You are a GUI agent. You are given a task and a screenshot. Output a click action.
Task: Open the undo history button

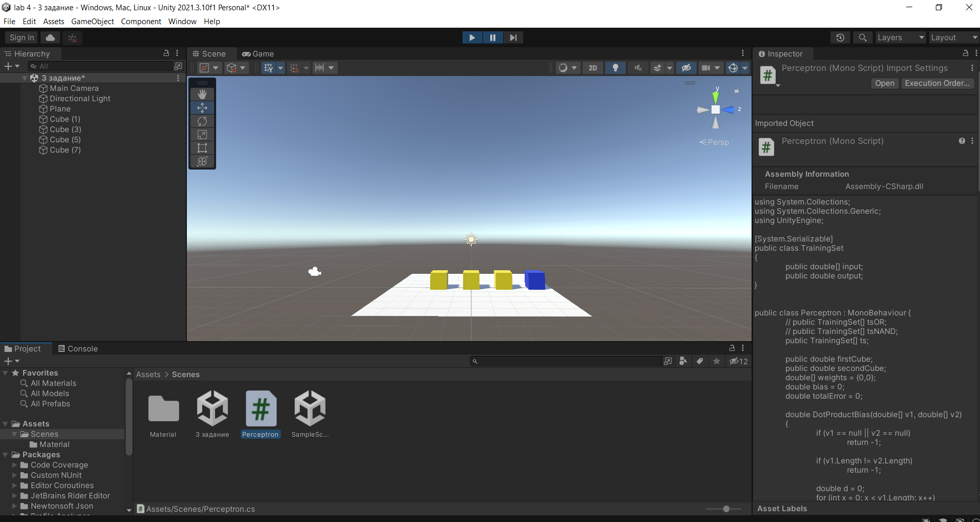pos(840,38)
